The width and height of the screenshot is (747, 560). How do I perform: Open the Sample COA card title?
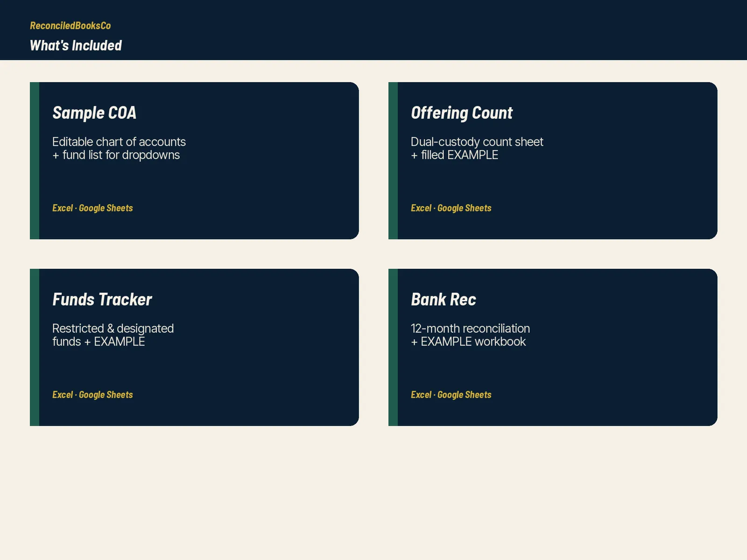coord(94,113)
